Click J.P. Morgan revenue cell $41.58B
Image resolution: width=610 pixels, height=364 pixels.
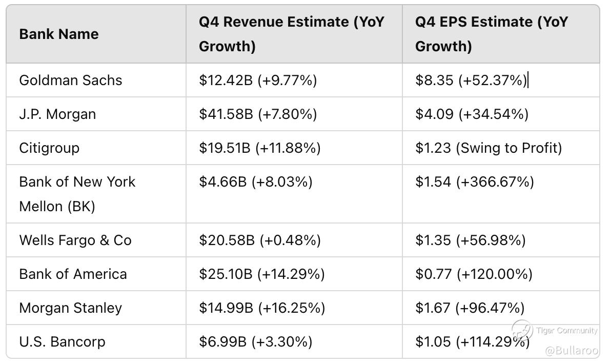tap(258, 114)
